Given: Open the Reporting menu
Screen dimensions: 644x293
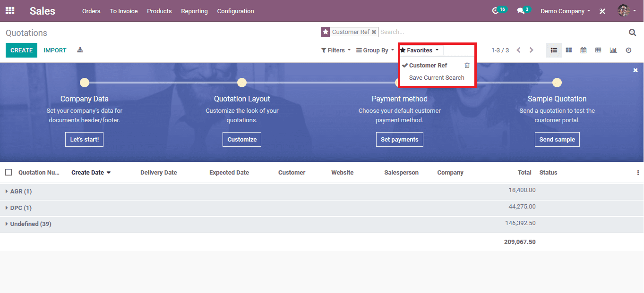Looking at the screenshot, I should pos(194,11).
